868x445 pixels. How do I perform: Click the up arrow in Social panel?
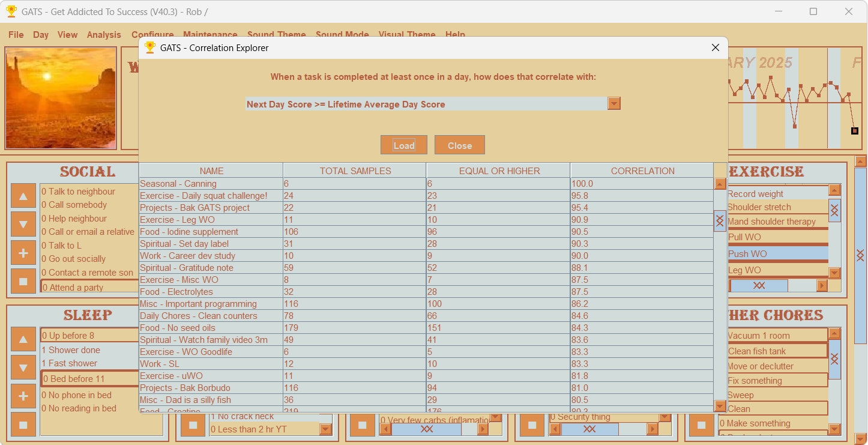(23, 196)
